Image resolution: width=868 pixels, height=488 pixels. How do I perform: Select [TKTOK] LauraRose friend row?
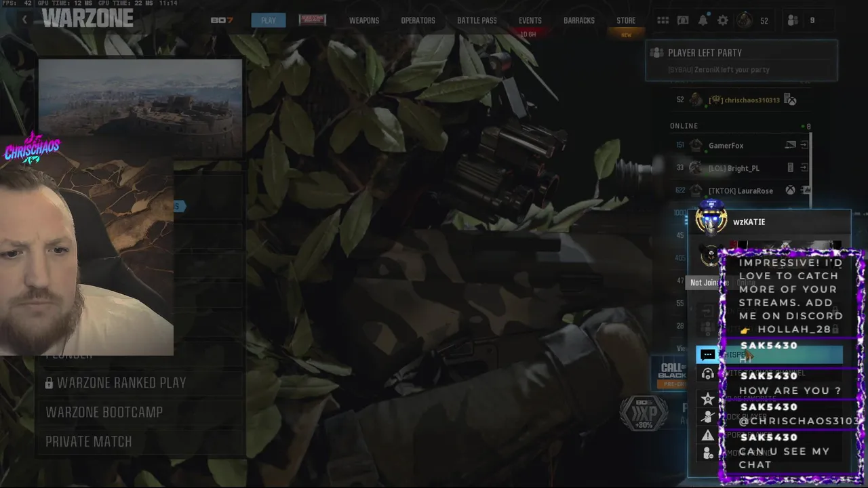[741, 190]
